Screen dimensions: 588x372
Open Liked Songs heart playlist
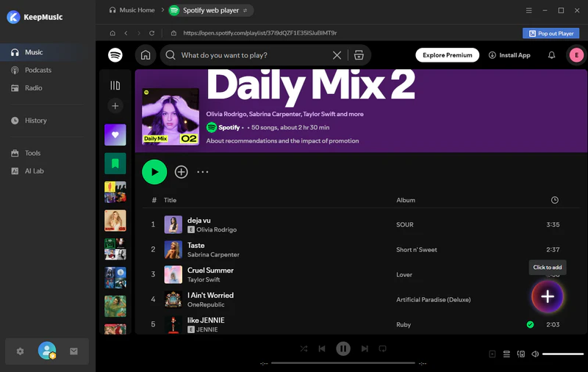[x=115, y=135]
